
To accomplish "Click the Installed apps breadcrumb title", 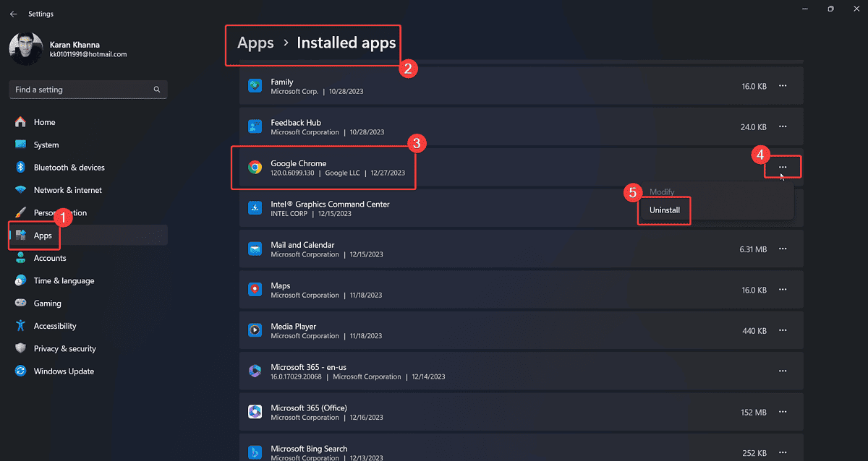I will tap(346, 43).
